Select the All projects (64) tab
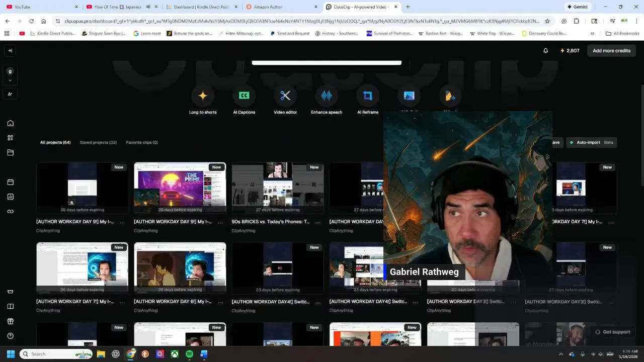Viewport: 644px width, 362px height. coord(55,142)
